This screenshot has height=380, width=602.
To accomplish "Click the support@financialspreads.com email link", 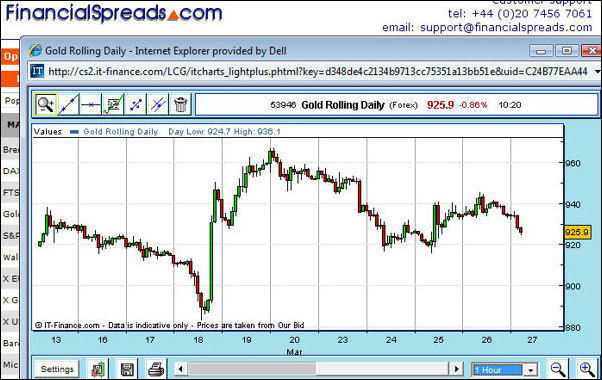I will (x=506, y=28).
